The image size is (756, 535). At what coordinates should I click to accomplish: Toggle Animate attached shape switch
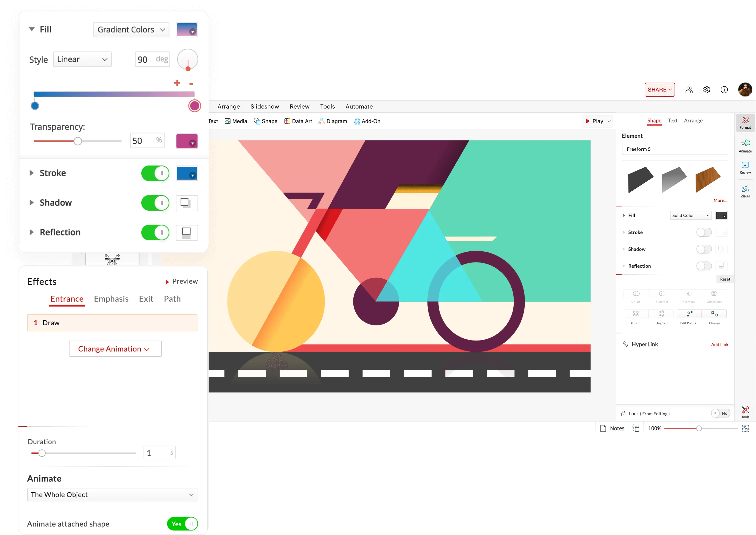[x=182, y=524]
